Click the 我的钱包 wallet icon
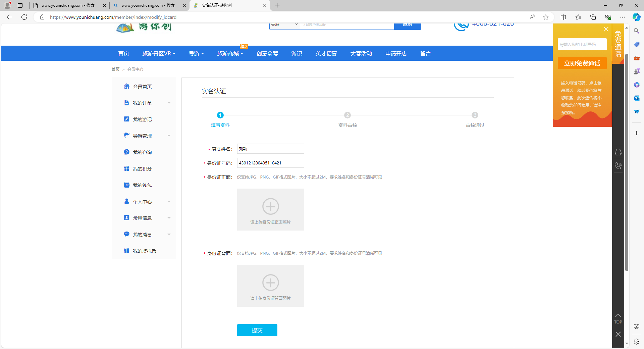644x349 pixels. click(126, 185)
